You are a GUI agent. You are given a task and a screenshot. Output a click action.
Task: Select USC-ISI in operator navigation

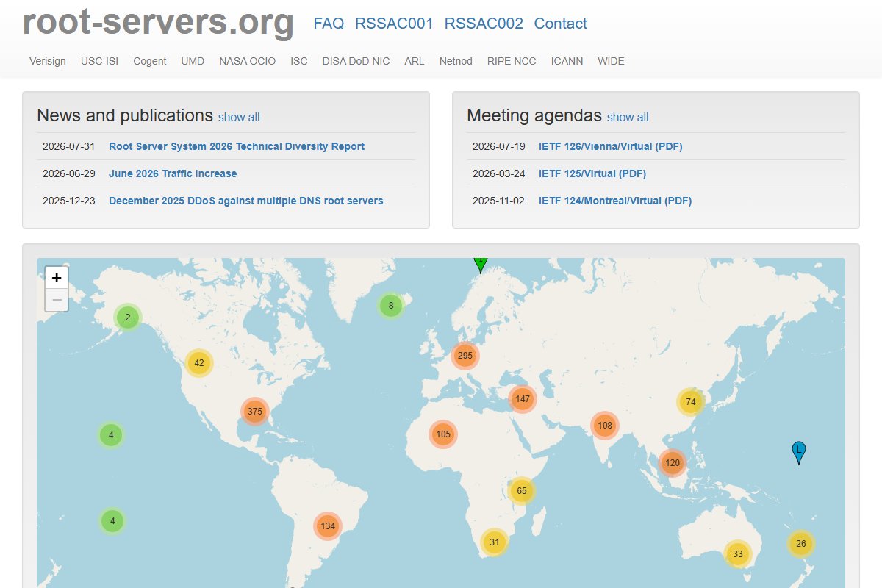click(x=100, y=61)
